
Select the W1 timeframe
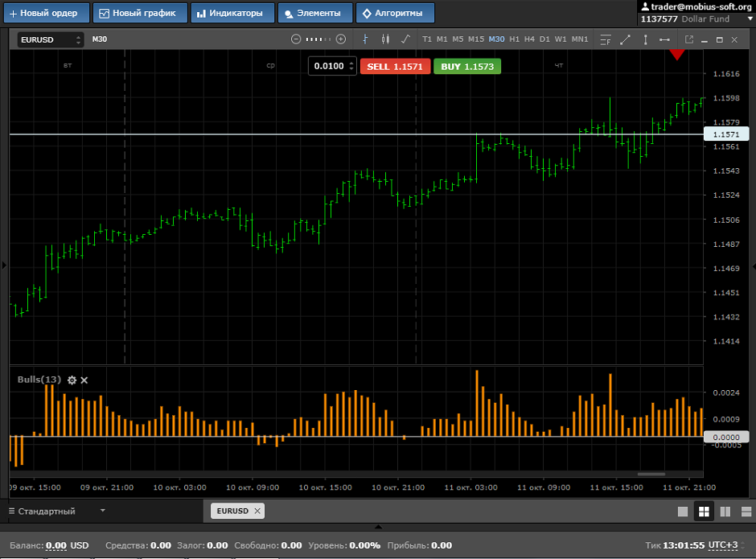(x=561, y=39)
